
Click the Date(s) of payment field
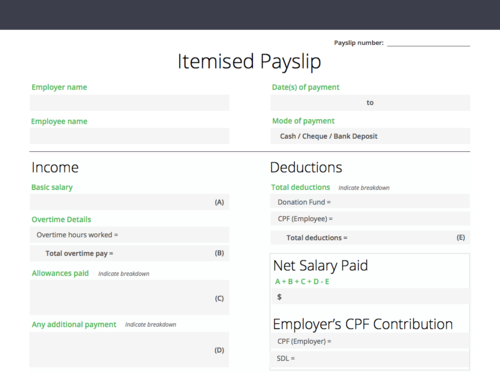coord(370,103)
